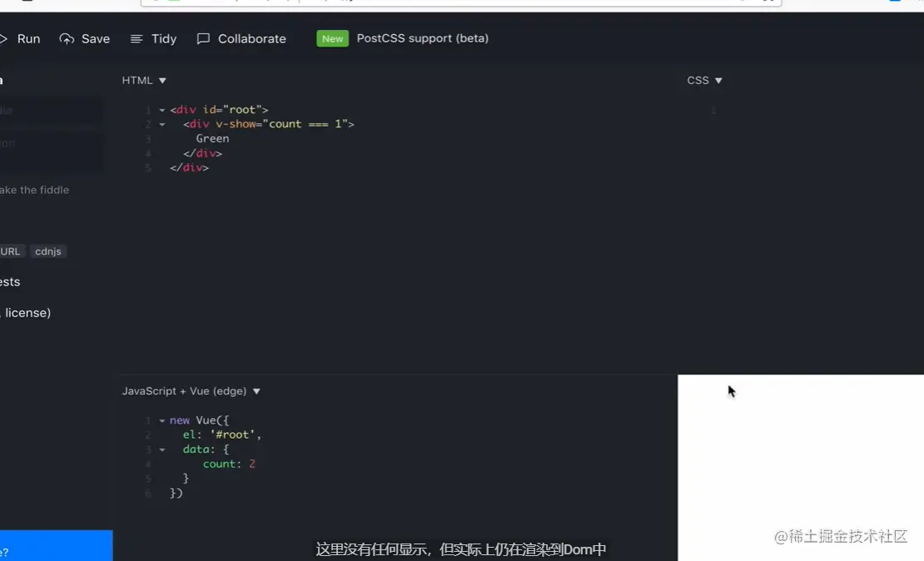Select the cdnjs tag

pyautogui.click(x=48, y=251)
